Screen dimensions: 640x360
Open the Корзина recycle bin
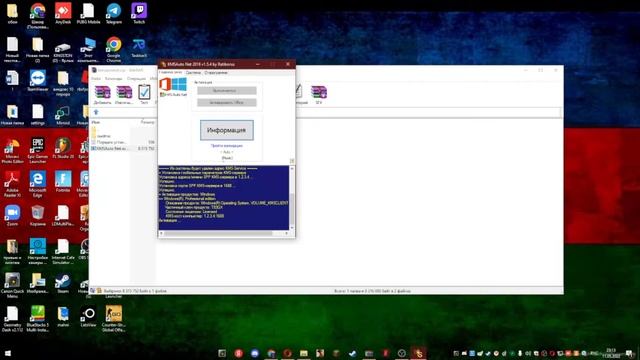tap(38, 216)
